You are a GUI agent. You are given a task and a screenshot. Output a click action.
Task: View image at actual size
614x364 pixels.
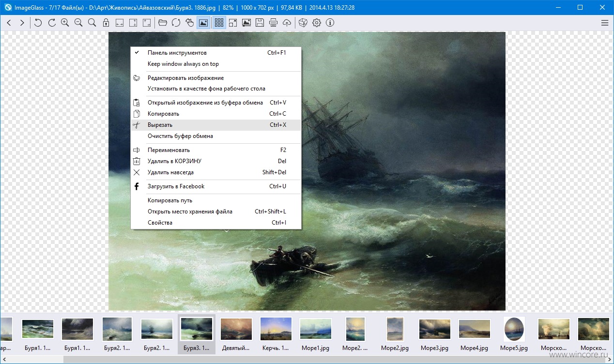click(92, 23)
